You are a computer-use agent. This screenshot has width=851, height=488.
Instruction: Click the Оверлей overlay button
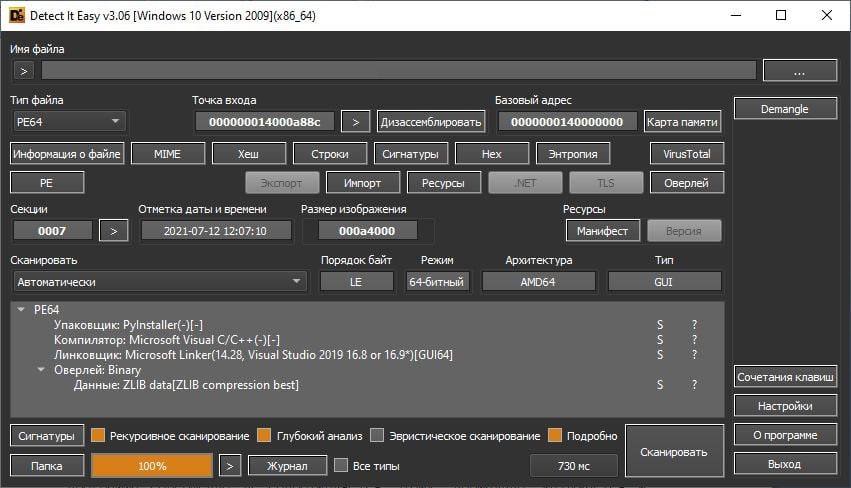[687, 183]
